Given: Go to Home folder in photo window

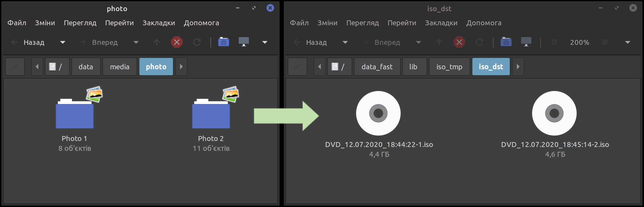Looking at the screenshot, I should tap(224, 42).
